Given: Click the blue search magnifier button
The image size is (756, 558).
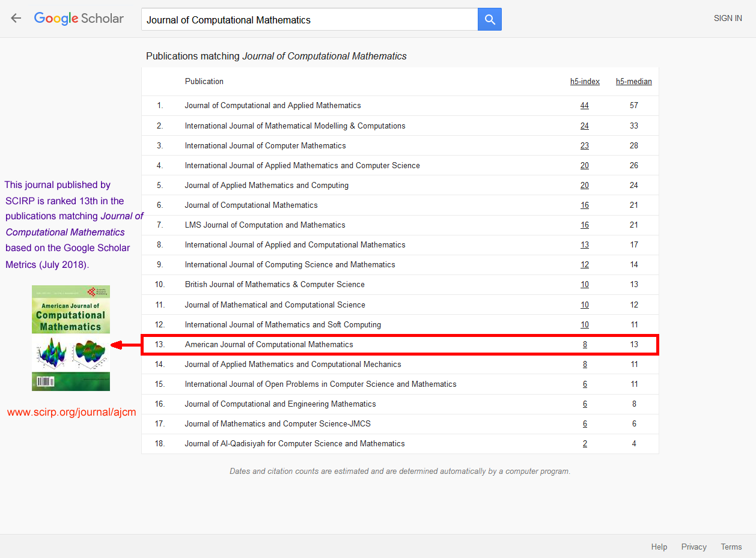Looking at the screenshot, I should point(490,19).
